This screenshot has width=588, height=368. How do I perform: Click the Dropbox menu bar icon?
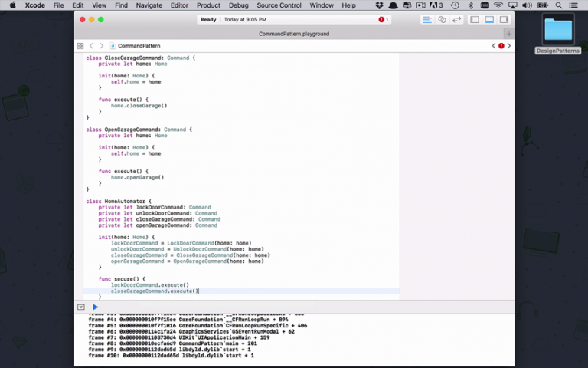pyautogui.click(x=379, y=5)
